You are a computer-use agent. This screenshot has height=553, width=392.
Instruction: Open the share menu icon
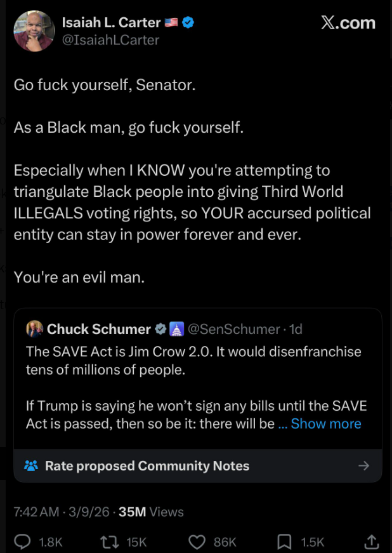click(x=372, y=542)
